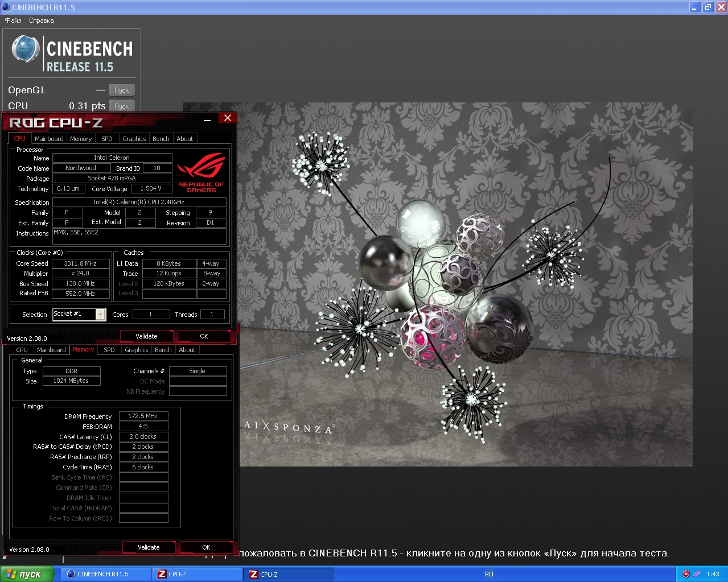This screenshot has width=728, height=582.
Task: Open Bench tab in upper CPU-Z window
Action: pyautogui.click(x=161, y=139)
